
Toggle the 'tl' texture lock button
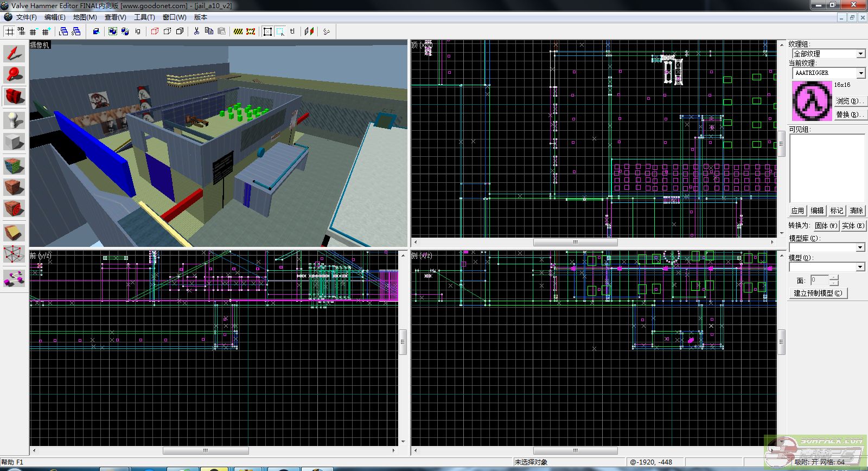click(292, 31)
